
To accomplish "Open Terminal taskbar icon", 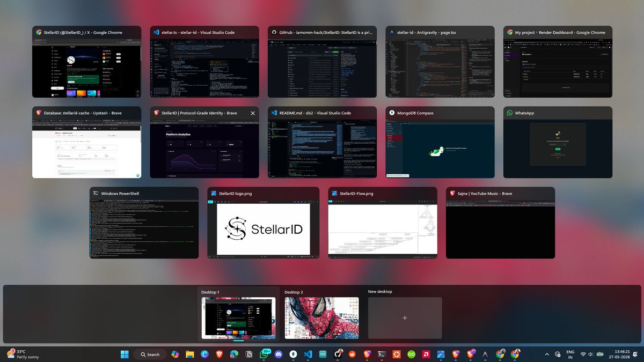I will pyautogui.click(x=382, y=354).
